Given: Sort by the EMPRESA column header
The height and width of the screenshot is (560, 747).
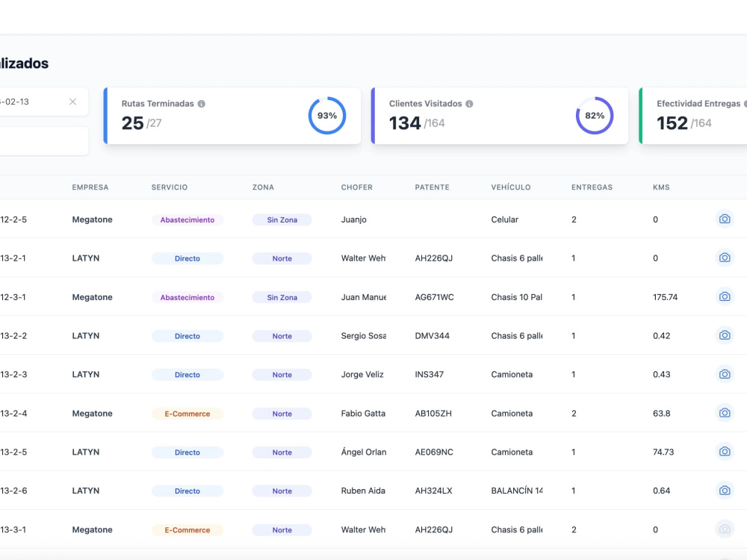Looking at the screenshot, I should pyautogui.click(x=90, y=187).
